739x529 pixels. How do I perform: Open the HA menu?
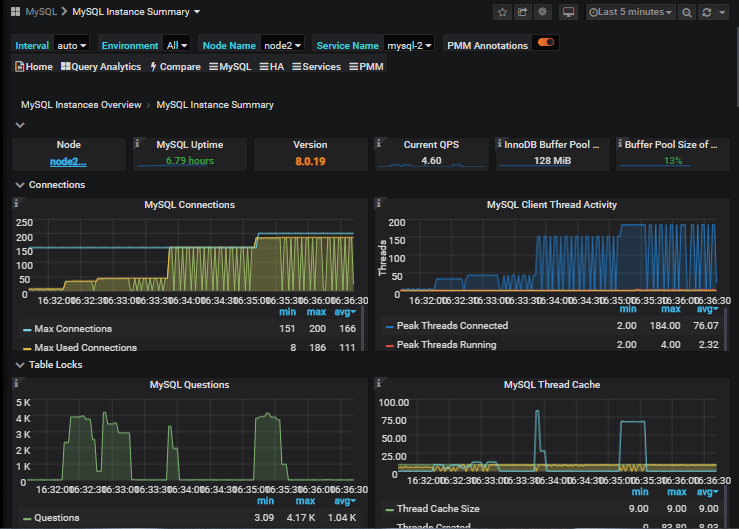[272, 66]
